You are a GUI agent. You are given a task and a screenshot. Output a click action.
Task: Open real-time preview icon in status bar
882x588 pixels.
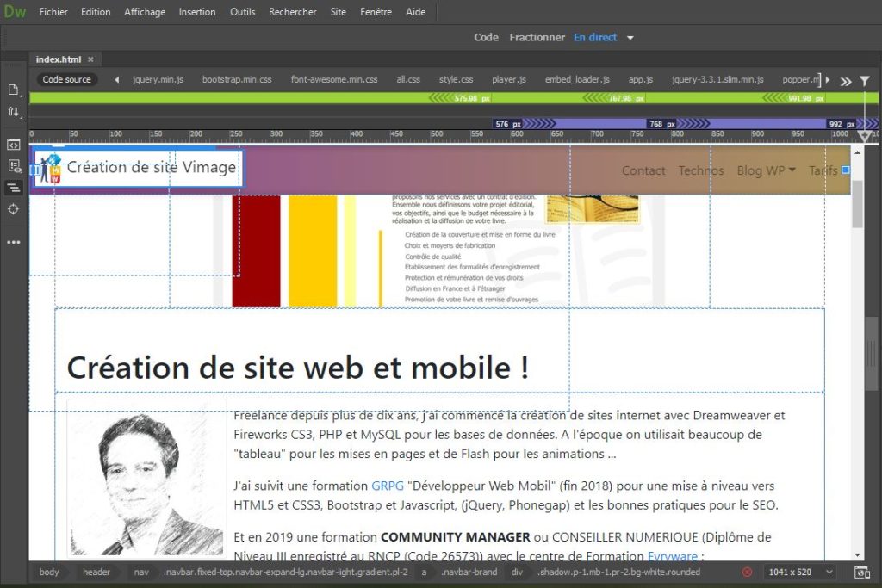coord(861,572)
